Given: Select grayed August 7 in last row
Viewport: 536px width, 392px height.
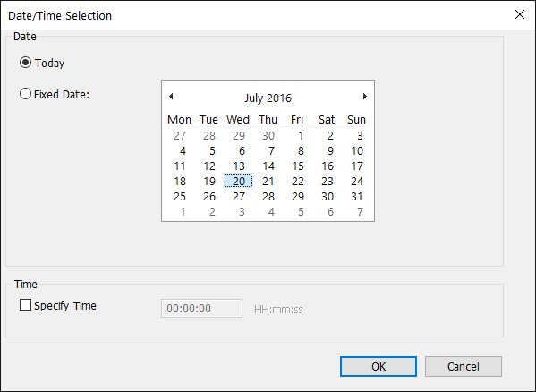Looking at the screenshot, I should click(356, 212).
